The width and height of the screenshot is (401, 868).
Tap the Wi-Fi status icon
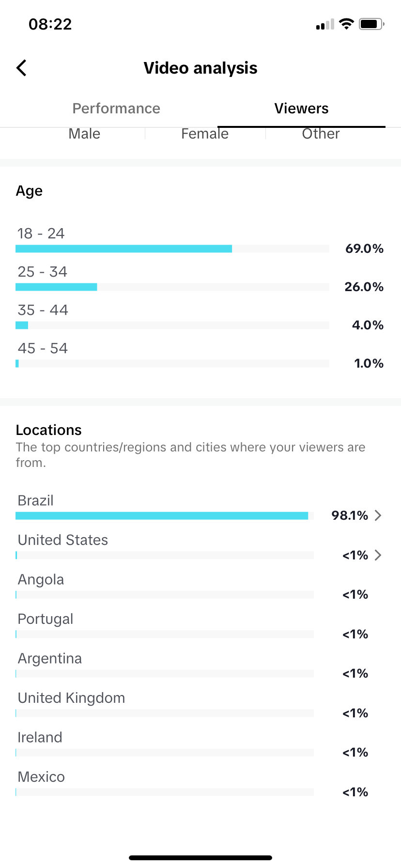click(346, 24)
